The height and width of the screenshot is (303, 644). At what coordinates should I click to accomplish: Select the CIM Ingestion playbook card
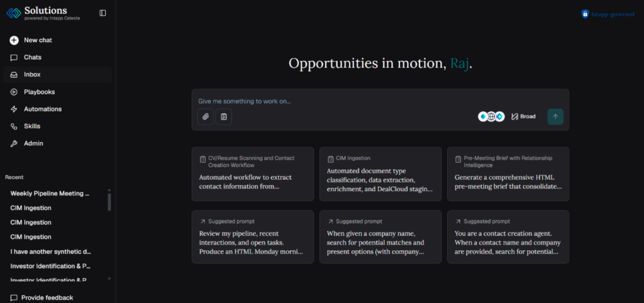pos(380,174)
